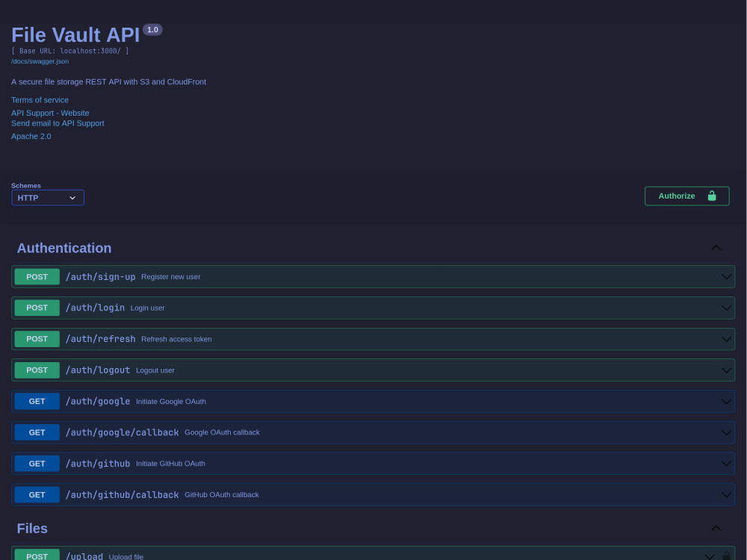Click the /auth/refresh path text
Viewport: 747px width, 560px height.
pyautogui.click(x=101, y=339)
